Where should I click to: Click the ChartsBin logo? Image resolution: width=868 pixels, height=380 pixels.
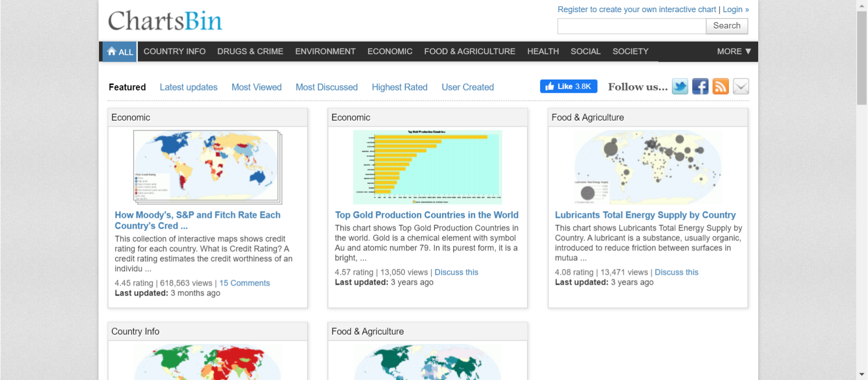coord(165,21)
